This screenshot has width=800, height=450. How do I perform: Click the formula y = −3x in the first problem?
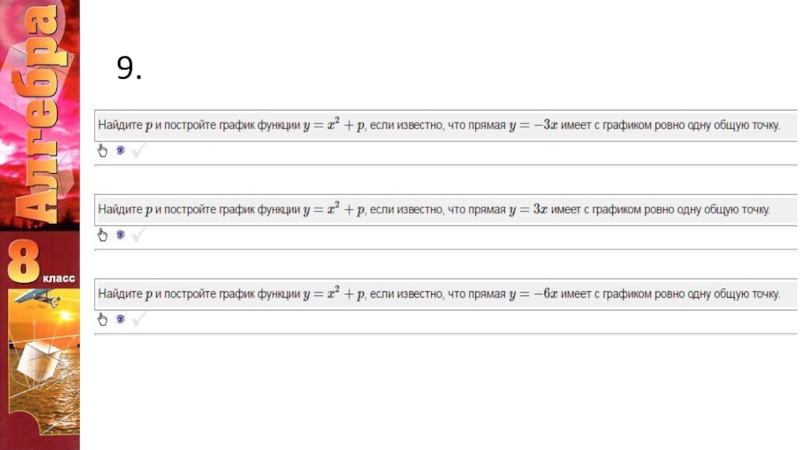tap(535, 125)
